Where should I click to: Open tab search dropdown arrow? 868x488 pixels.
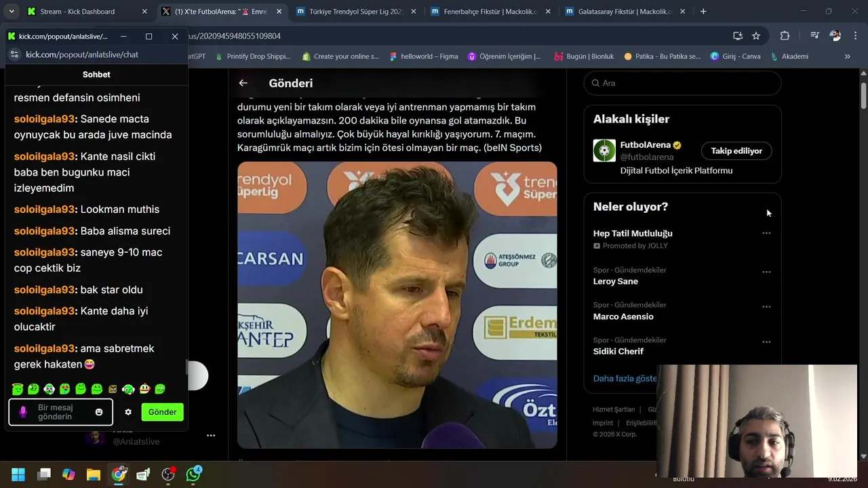point(12,12)
